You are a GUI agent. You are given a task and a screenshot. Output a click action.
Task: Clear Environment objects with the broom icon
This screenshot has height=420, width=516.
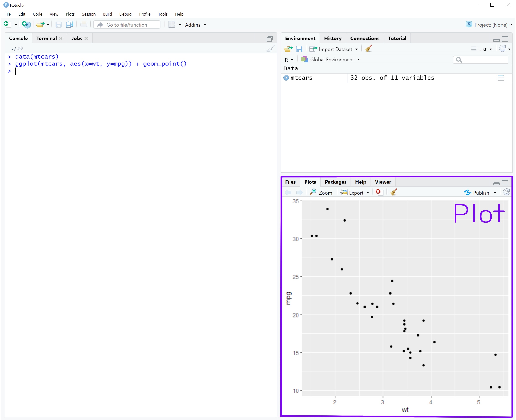[368, 49]
